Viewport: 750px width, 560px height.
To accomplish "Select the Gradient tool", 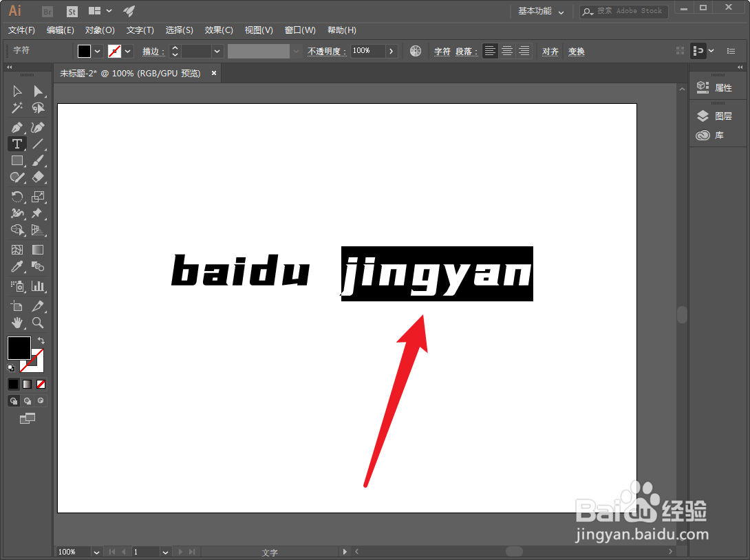I will pyautogui.click(x=38, y=250).
